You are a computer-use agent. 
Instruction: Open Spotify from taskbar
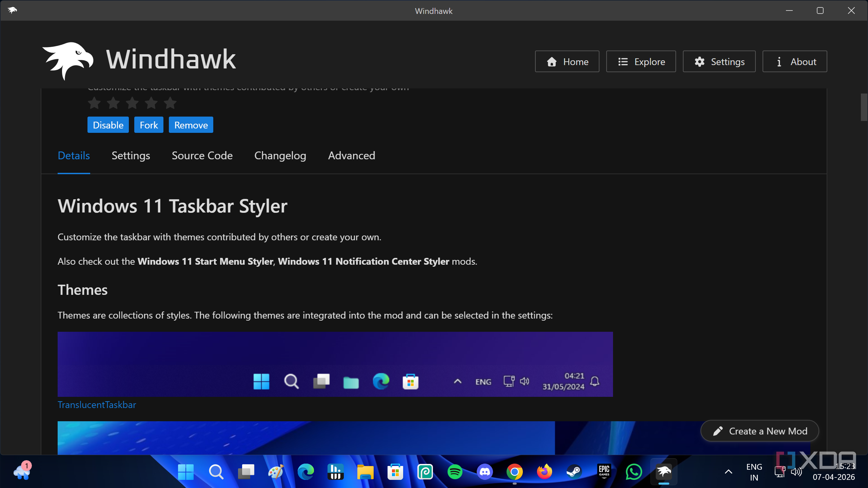455,472
